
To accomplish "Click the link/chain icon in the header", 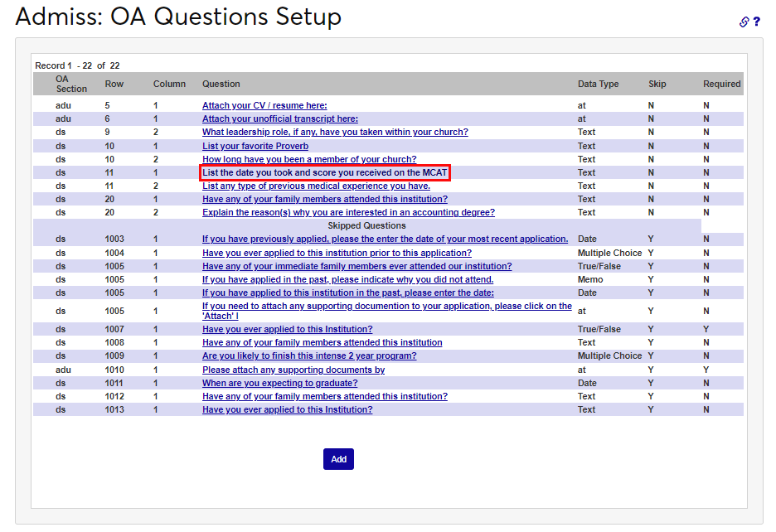I will (x=745, y=22).
